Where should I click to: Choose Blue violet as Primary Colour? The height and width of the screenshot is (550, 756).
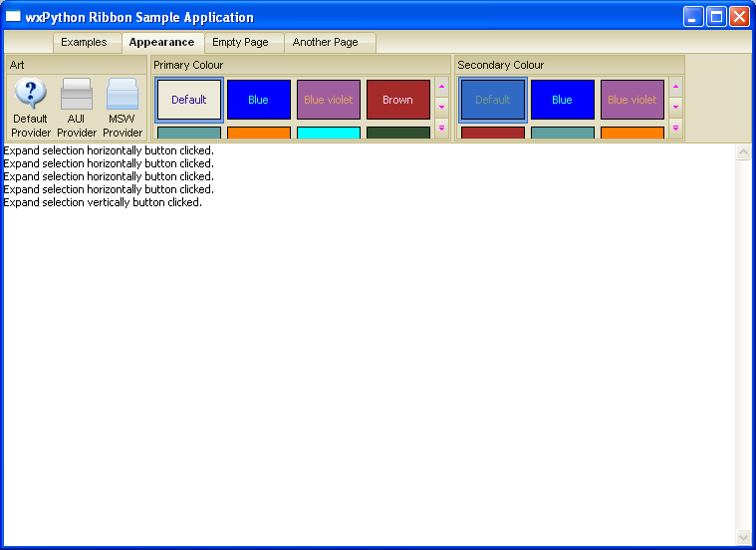(329, 100)
